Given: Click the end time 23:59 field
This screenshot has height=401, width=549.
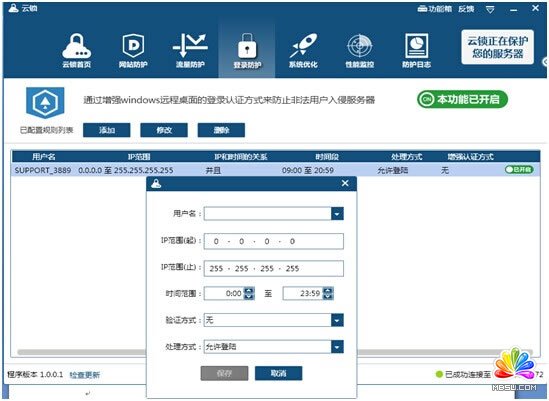Looking at the screenshot, I should click(303, 293).
